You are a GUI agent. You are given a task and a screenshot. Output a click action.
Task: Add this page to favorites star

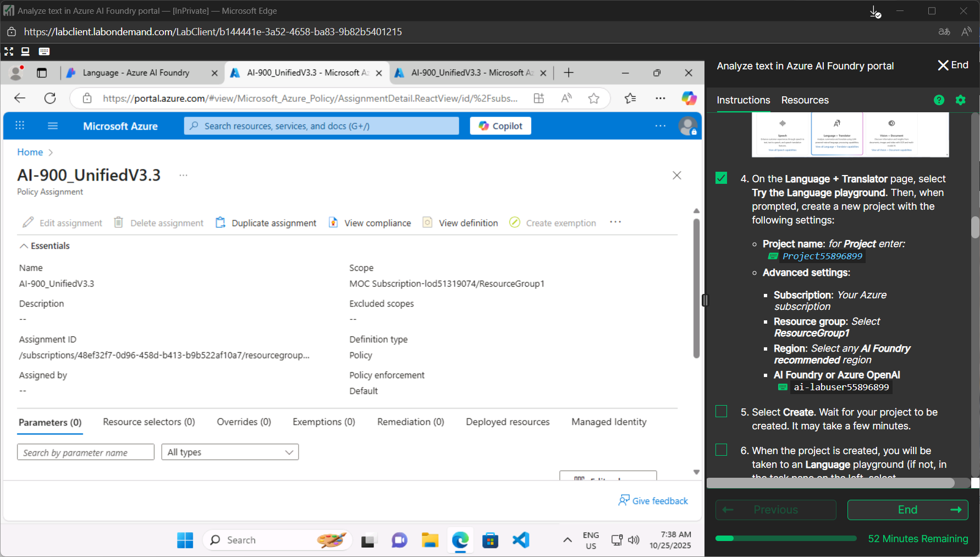594,98
